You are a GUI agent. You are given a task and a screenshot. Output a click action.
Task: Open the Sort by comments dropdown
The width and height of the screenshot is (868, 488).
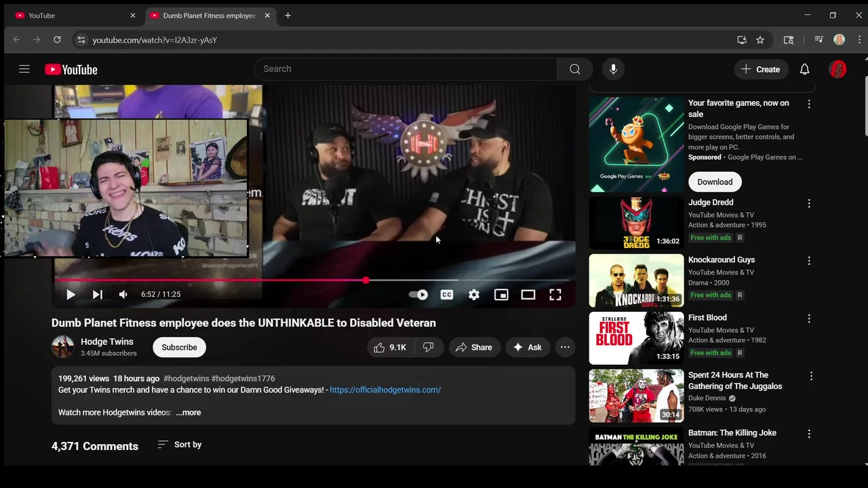(x=180, y=445)
